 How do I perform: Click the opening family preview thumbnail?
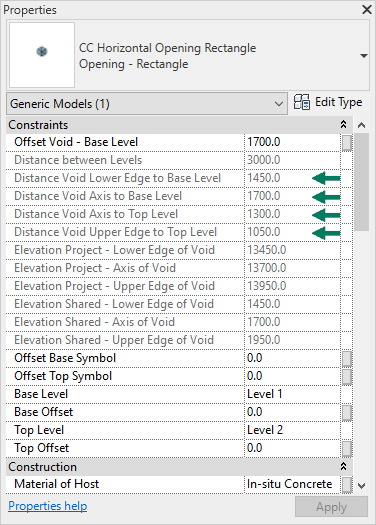click(x=42, y=55)
